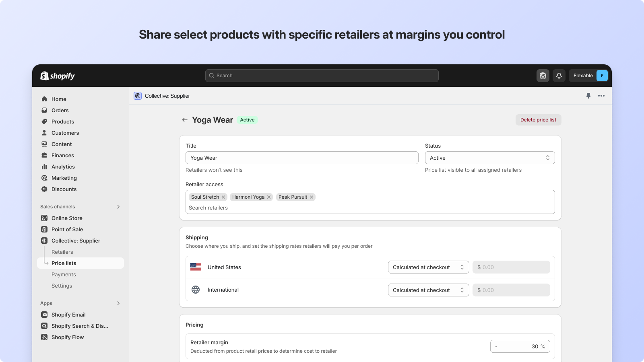Select Products from the sidebar
The height and width of the screenshot is (362, 644).
[62, 121]
